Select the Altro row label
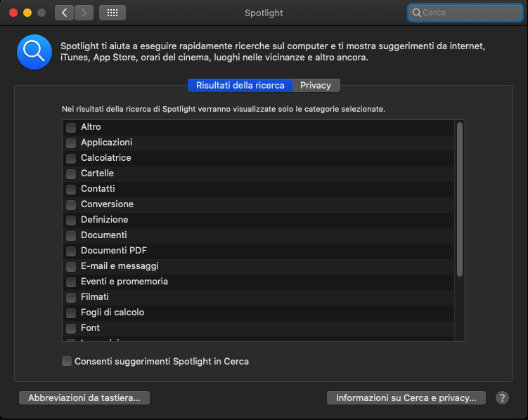Viewport: 528px width, 420px height. 91,127
